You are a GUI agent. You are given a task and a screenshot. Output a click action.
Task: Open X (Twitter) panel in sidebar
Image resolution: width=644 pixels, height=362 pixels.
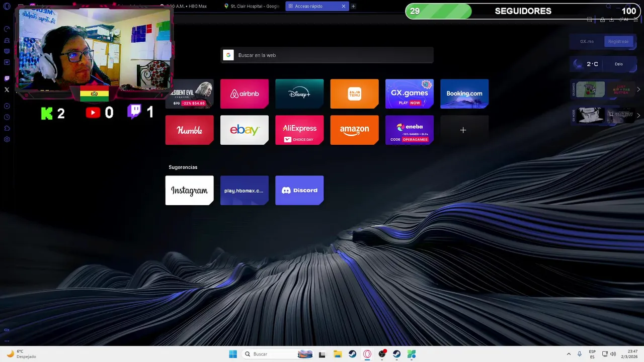click(7, 89)
